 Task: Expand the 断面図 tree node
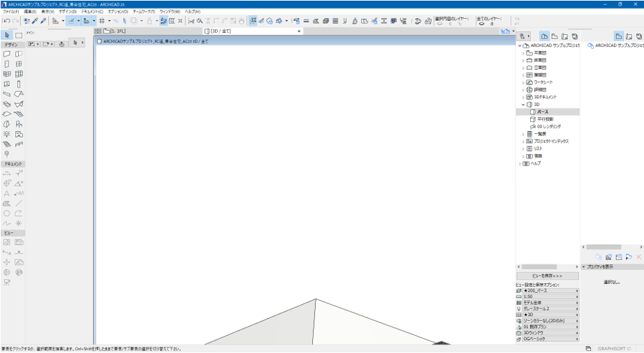523,61
